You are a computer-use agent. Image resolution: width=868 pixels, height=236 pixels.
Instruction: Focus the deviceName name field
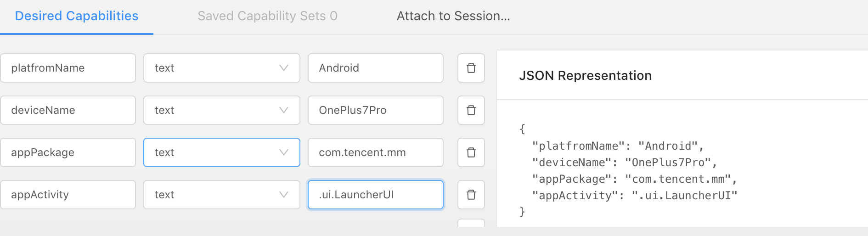[x=68, y=110]
